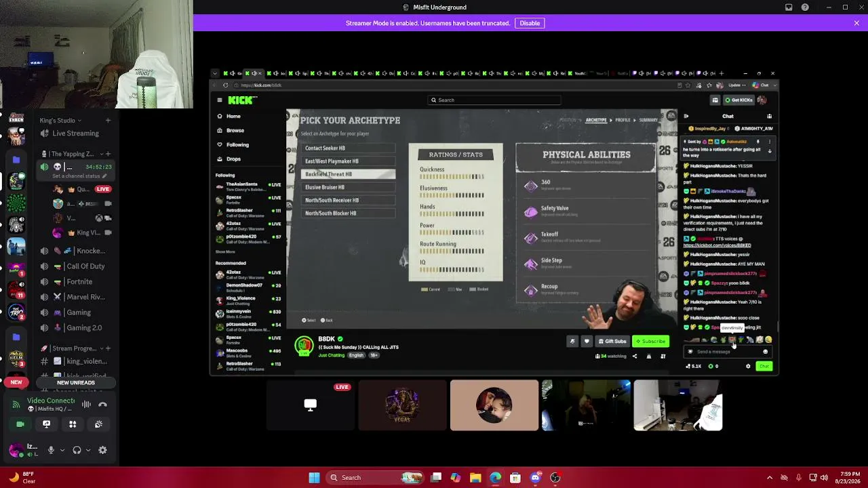Open the Live Streaming channel
Viewport: 868px width, 488px height.
[x=76, y=134]
